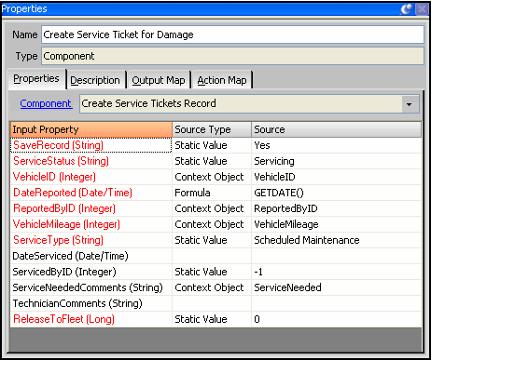
Task: Click Source Type cell of ServiceNeededComments row
Action: [x=212, y=288]
